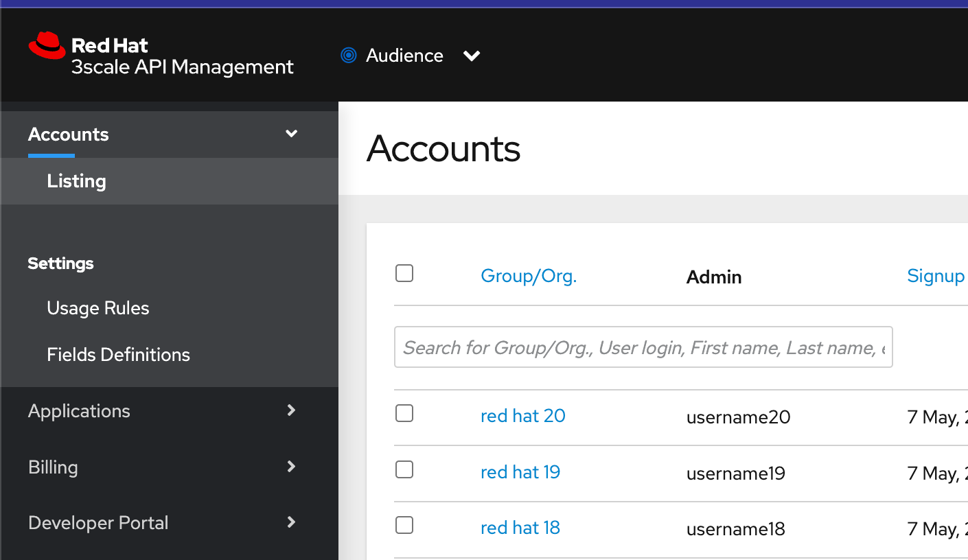Click the Red Hat 3scale logo
This screenshot has width=968, height=560.
[x=161, y=55]
